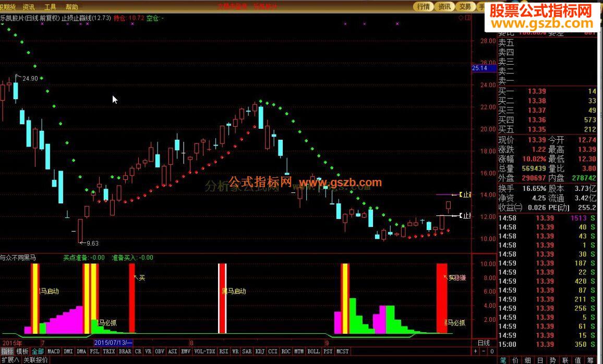Click the 止损止赢线(12.73) indicator label
The width and height of the screenshot is (603, 364).
pyautogui.click(x=86, y=18)
